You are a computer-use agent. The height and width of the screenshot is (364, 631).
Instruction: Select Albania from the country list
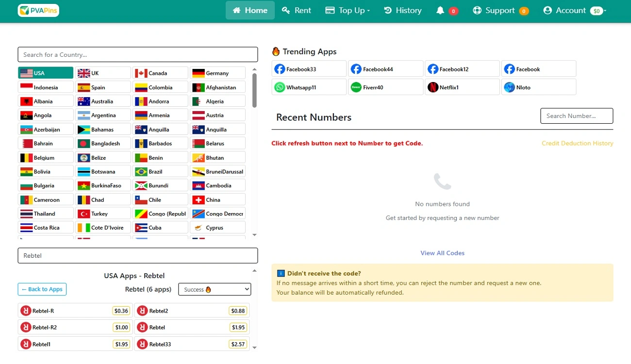point(46,101)
